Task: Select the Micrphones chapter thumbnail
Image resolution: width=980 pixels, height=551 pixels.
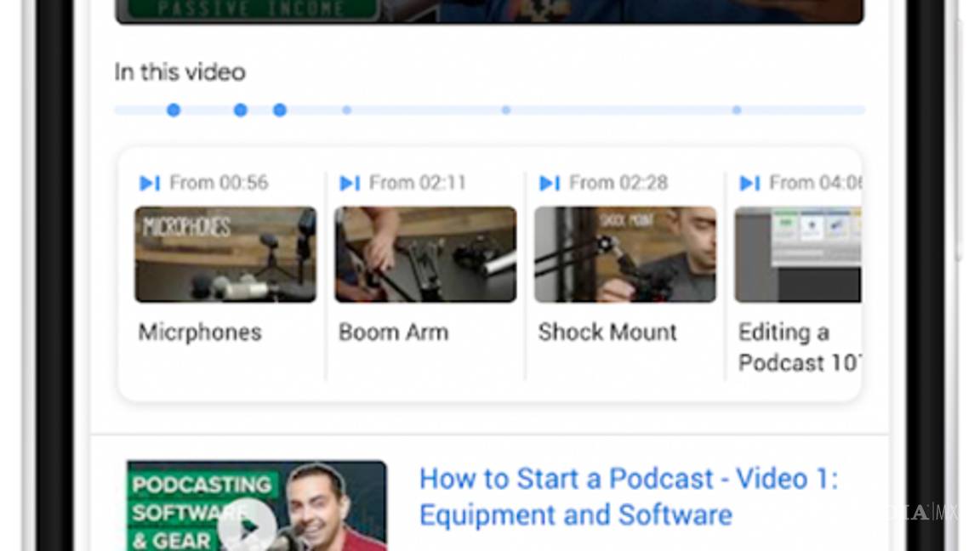Action: [x=225, y=253]
